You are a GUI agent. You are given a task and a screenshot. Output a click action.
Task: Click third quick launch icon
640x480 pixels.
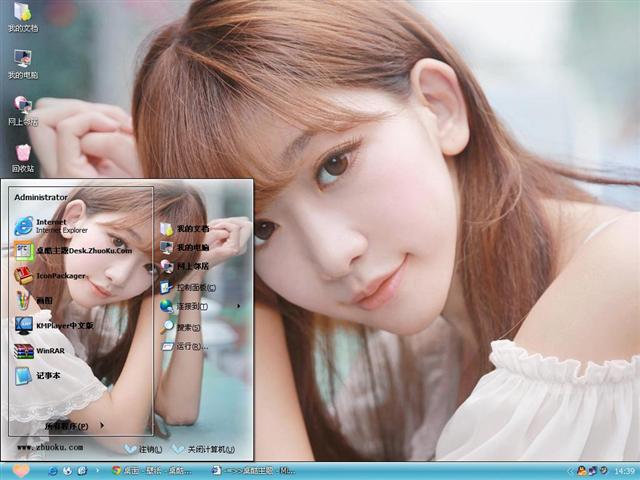[82, 471]
